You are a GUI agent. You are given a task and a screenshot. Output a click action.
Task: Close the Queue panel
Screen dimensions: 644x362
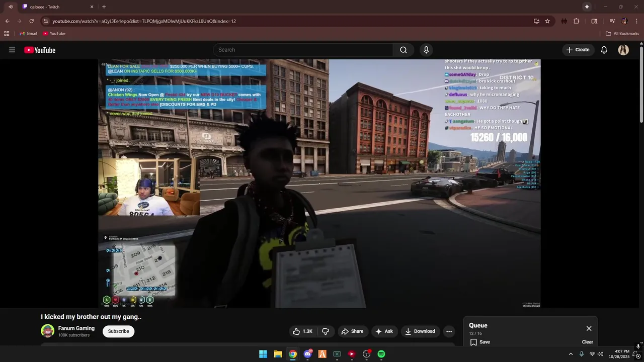click(x=589, y=328)
